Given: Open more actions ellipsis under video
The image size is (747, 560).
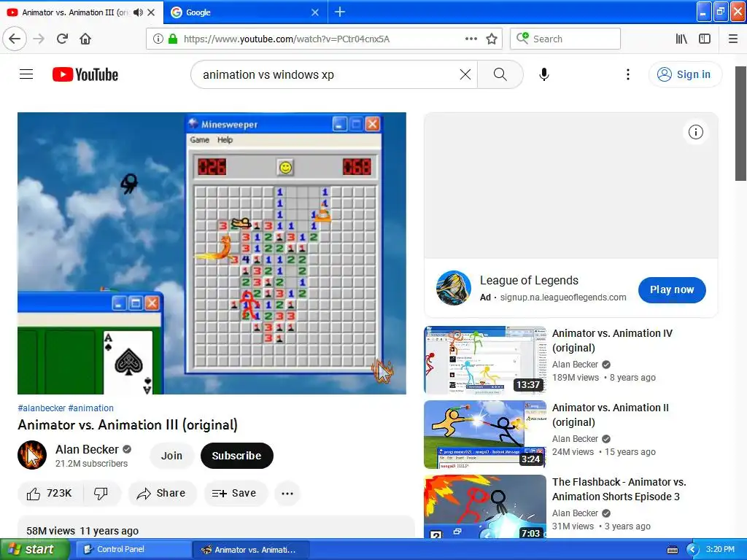Looking at the screenshot, I should [287, 494].
